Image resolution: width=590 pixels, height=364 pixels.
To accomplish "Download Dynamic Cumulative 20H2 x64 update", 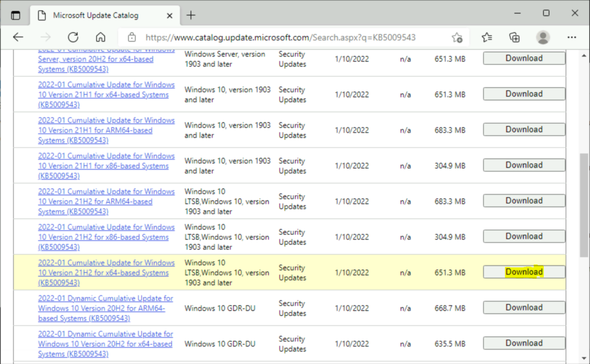I will [x=524, y=343].
